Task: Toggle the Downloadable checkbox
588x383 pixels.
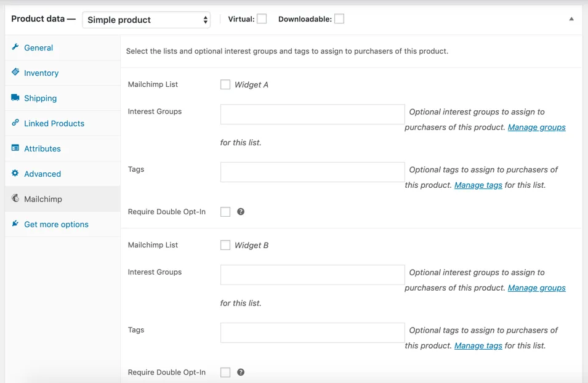Action: [339, 18]
